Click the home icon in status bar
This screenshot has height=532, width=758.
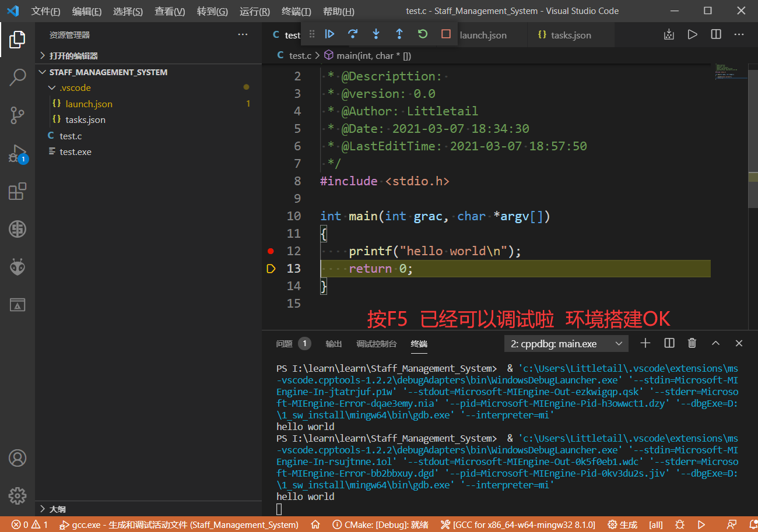(x=315, y=524)
